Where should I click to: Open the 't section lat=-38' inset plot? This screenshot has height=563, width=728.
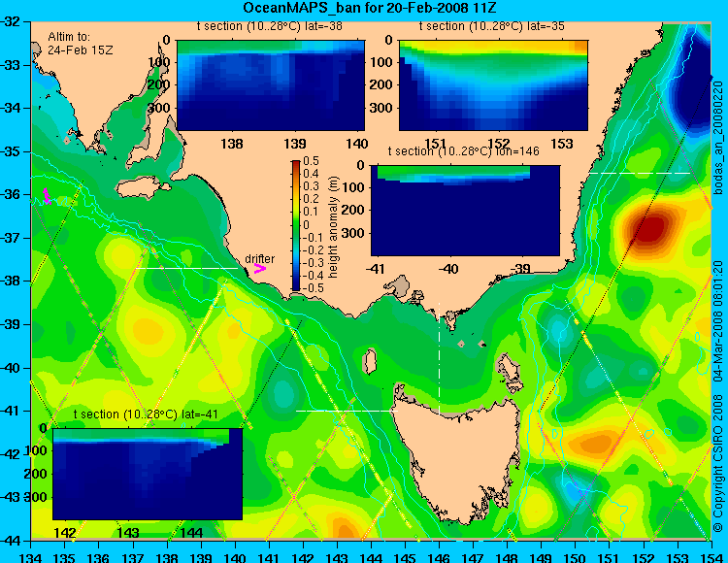click(271, 85)
